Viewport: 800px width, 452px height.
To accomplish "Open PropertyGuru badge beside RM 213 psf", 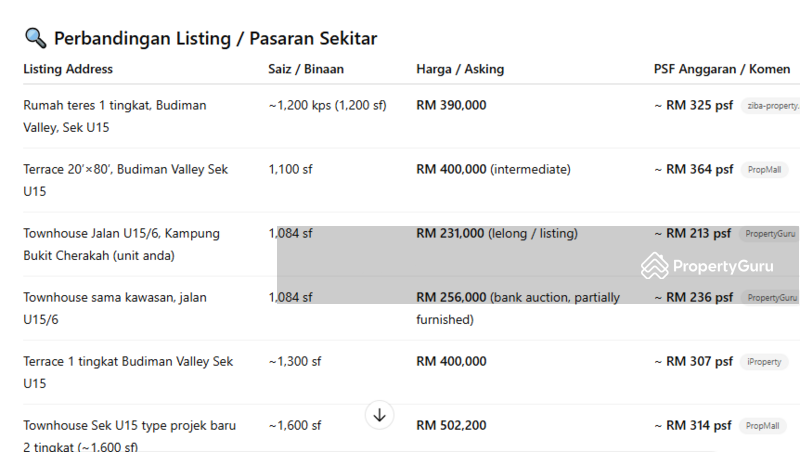I will (x=769, y=234).
